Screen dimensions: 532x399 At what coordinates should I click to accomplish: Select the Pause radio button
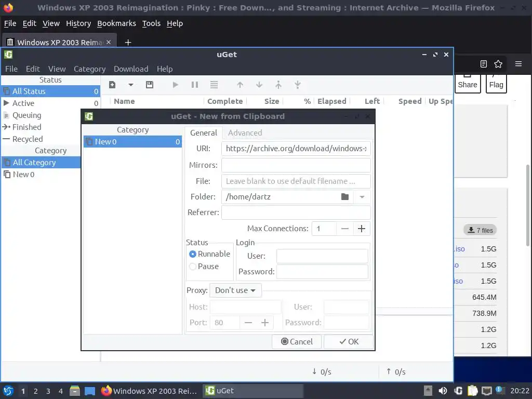point(193,267)
